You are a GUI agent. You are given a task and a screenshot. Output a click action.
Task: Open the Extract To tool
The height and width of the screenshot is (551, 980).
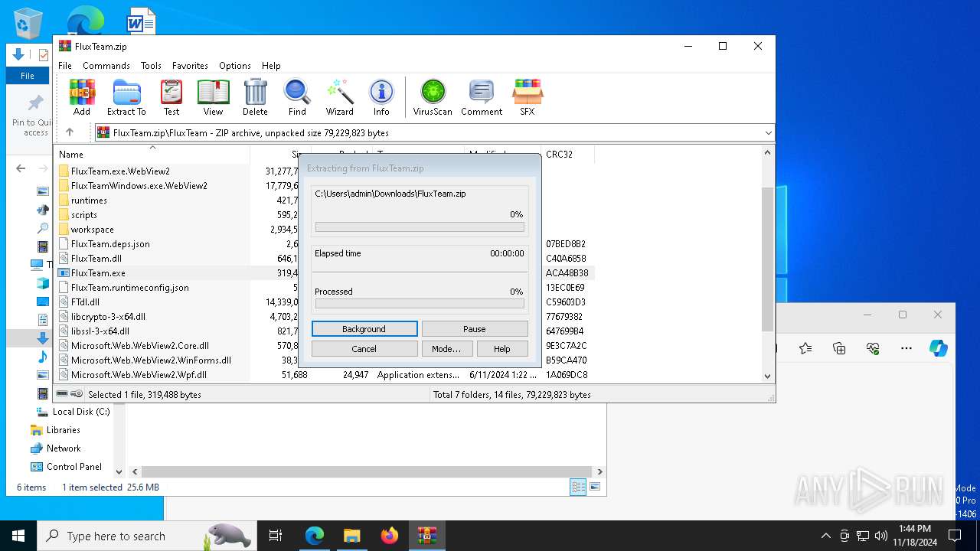(126, 97)
